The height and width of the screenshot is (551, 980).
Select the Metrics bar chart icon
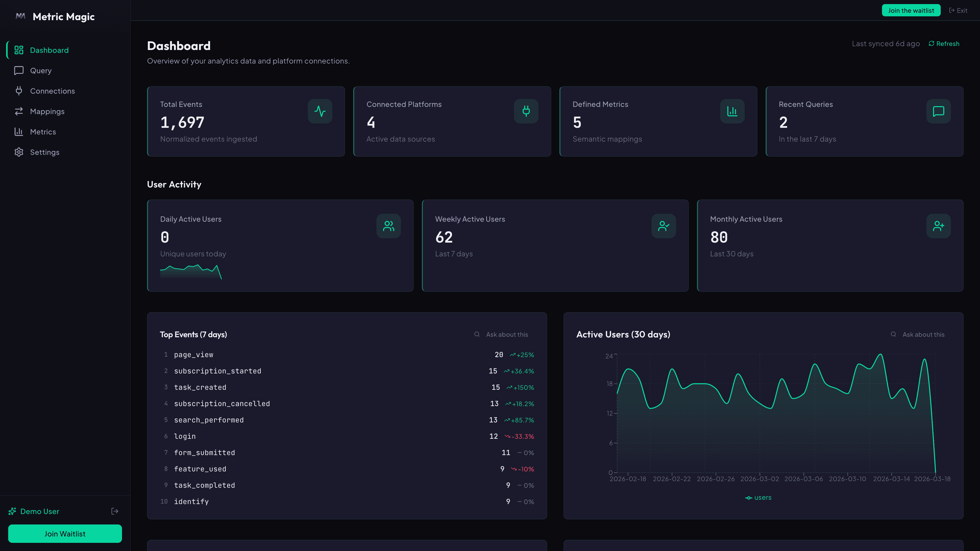pos(19,132)
